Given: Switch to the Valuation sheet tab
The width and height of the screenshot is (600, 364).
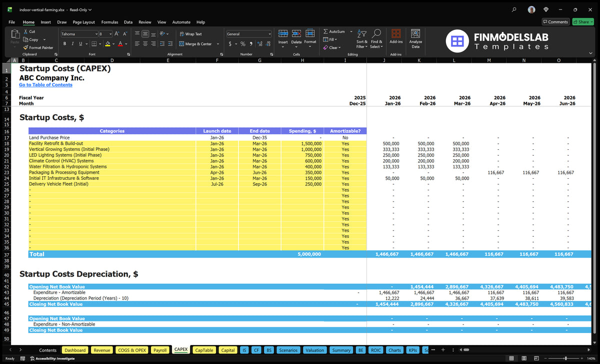Looking at the screenshot, I should click(x=314, y=350).
